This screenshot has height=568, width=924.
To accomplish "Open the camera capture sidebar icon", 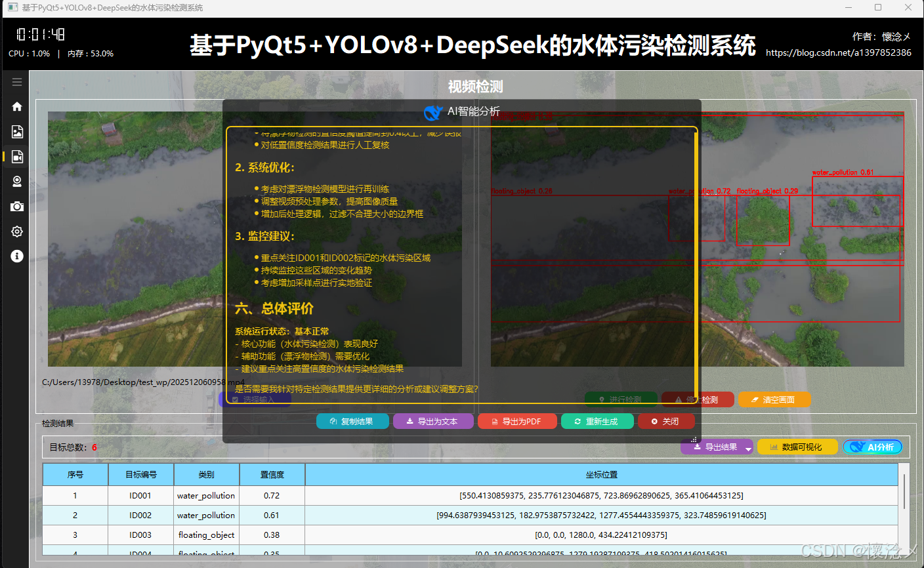I will pos(17,207).
